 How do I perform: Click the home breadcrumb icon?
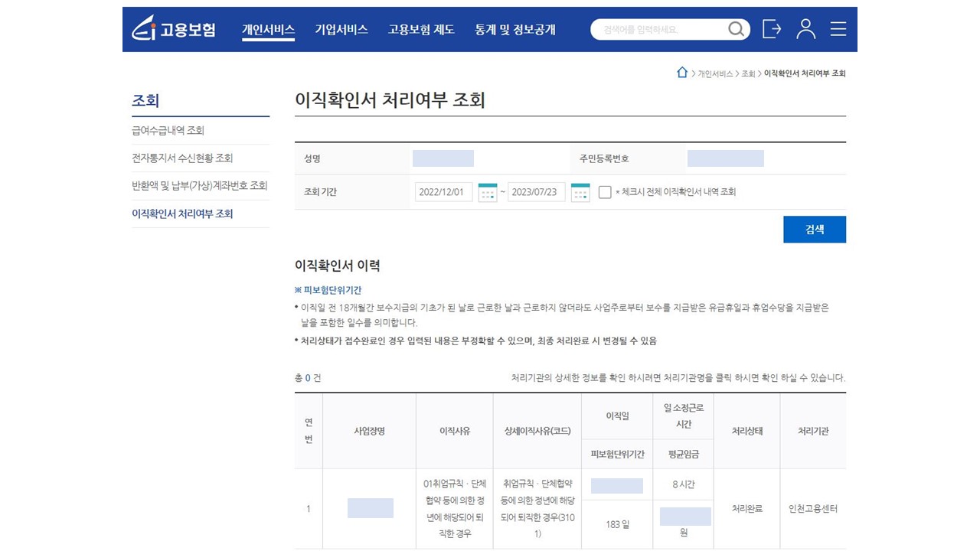tap(682, 73)
